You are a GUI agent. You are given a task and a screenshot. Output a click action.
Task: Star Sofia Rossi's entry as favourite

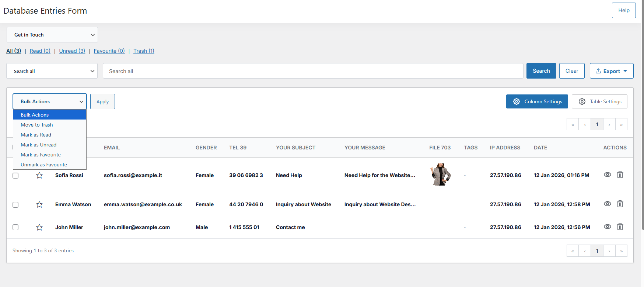click(x=39, y=176)
